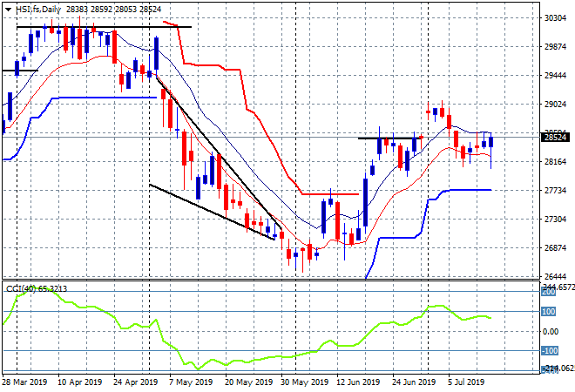The width and height of the screenshot is (575, 392).
Task: Click the current price label 28524
Action: pos(556,138)
